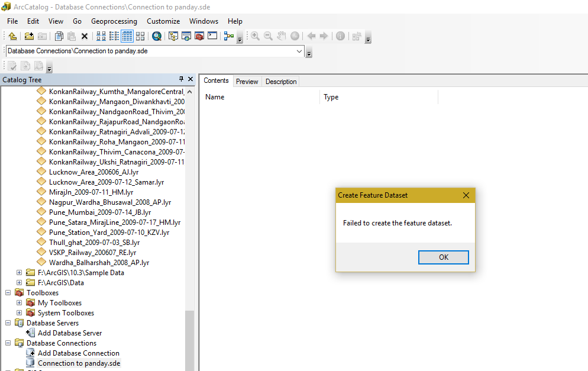Open the Geoprocessing menu
Image resolution: width=588 pixels, height=371 pixels.
pyautogui.click(x=114, y=21)
